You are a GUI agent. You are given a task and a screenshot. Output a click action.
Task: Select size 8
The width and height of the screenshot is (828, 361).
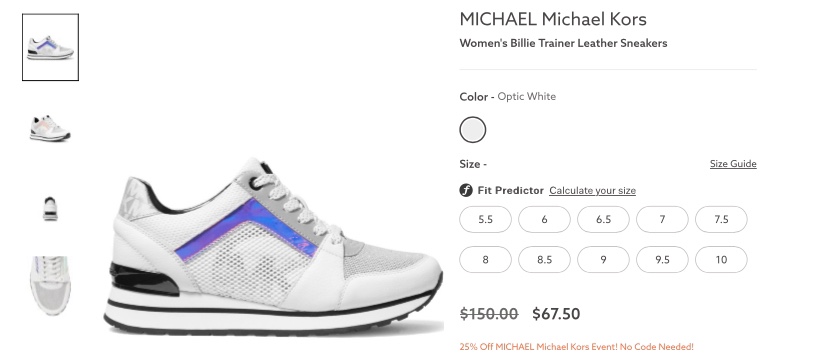point(485,260)
